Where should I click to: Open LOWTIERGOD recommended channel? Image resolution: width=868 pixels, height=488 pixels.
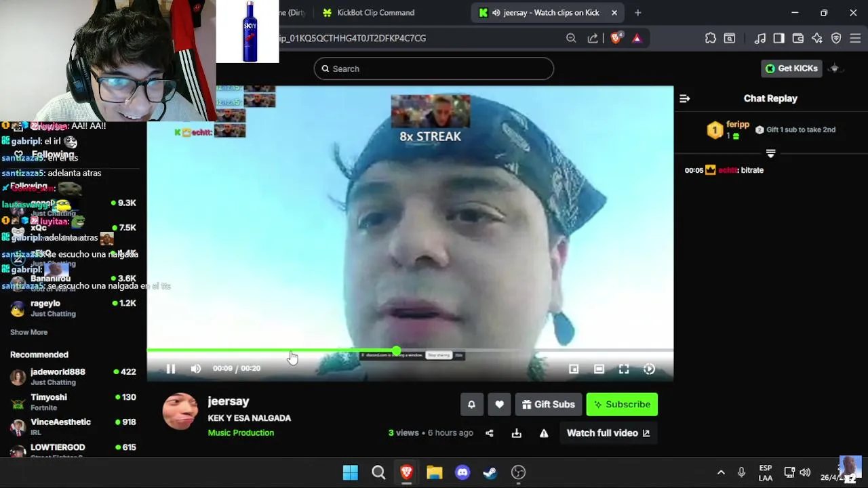click(73, 451)
